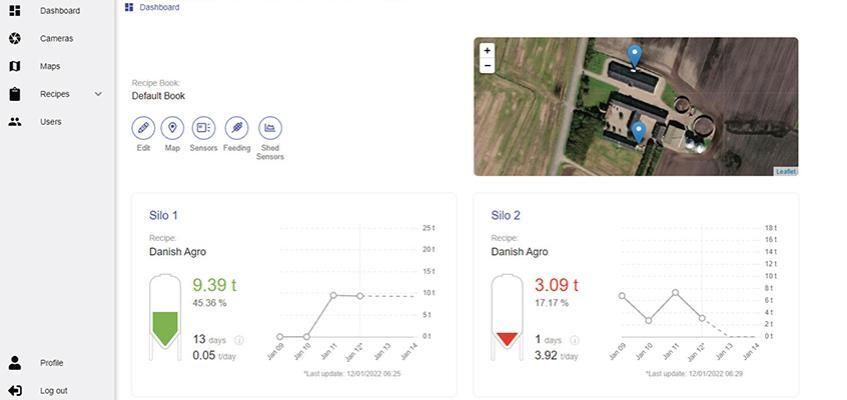Open the Map pin icon button
Image resolution: width=847 pixels, height=400 pixels.
coord(172,128)
